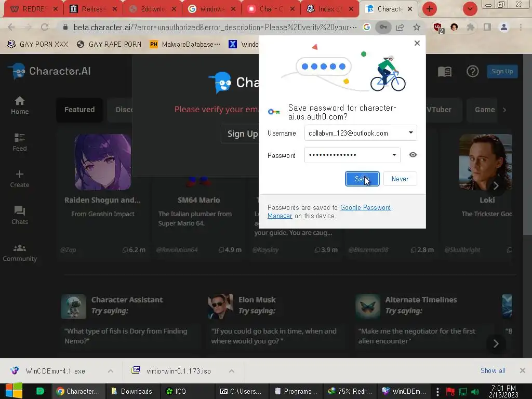Close the downloads bar

pyautogui.click(x=523, y=370)
